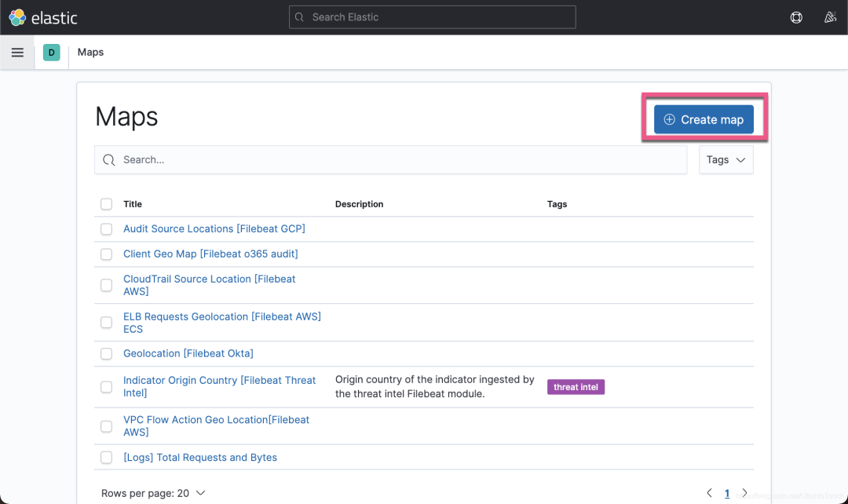Expand Rows per page: 20 dropdown

coord(153,493)
